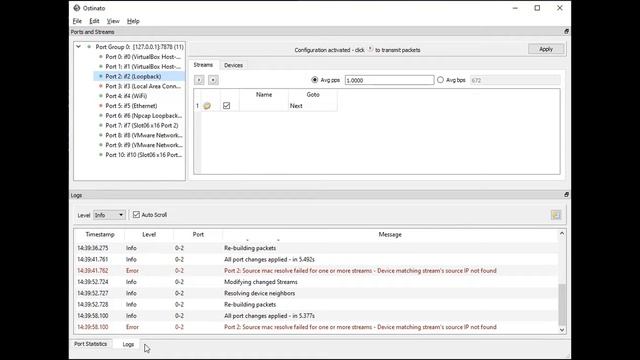640x360 pixels.
Task: Click log message All port changes applied in 5.377s
Action: click(x=269, y=316)
